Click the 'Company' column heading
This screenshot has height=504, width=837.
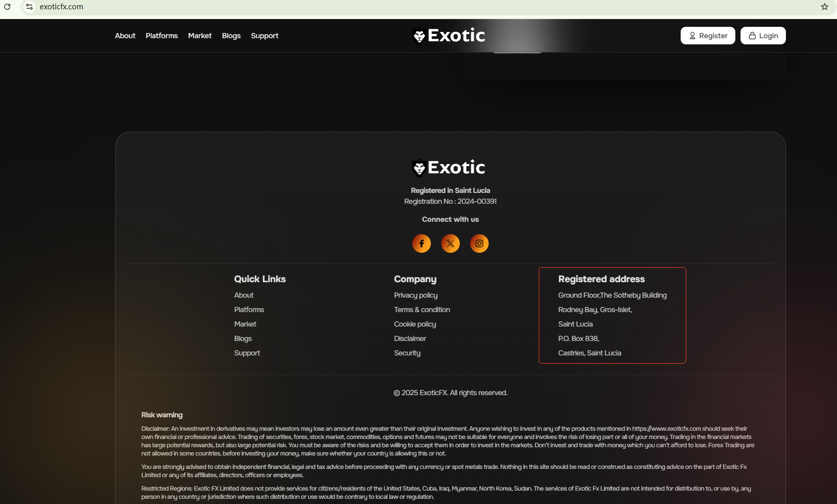pos(415,279)
